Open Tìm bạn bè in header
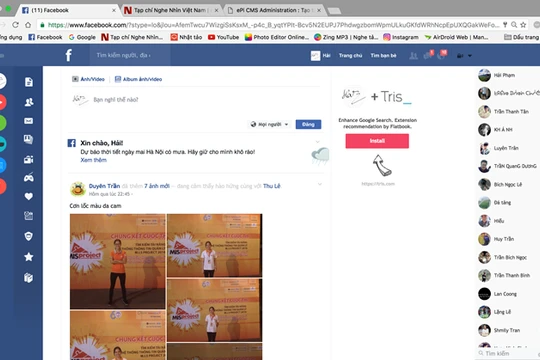The height and width of the screenshot is (360, 540). click(x=383, y=55)
